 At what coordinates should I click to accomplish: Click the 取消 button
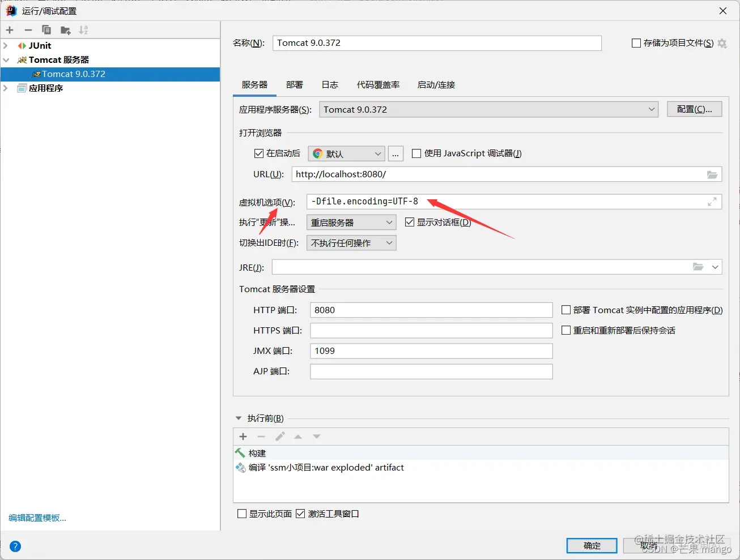(649, 546)
